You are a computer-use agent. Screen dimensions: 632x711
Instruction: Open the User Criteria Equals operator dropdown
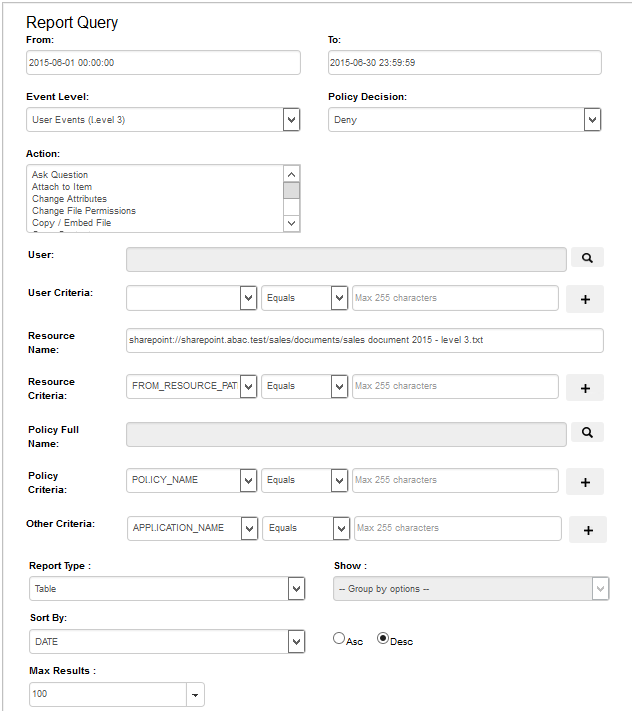click(x=305, y=298)
